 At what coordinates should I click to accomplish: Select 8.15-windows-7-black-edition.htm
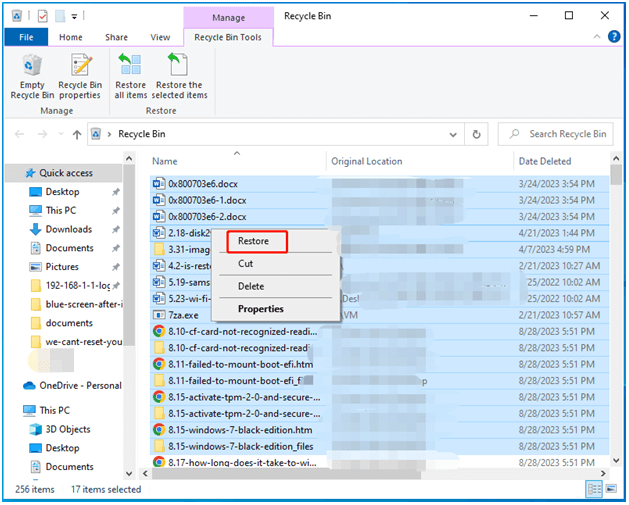coord(240,430)
